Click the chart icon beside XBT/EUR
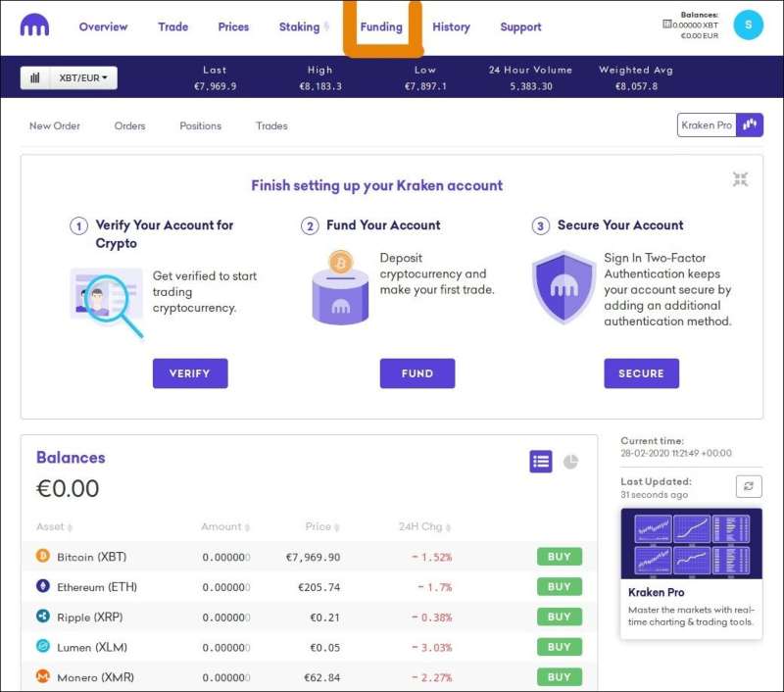This screenshot has height=692, width=784. 35,77
